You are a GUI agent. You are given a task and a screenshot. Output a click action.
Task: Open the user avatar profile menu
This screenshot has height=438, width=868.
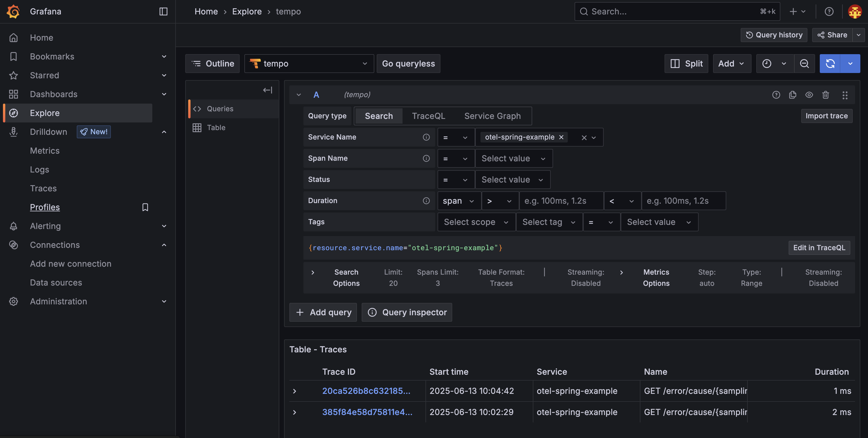(855, 11)
